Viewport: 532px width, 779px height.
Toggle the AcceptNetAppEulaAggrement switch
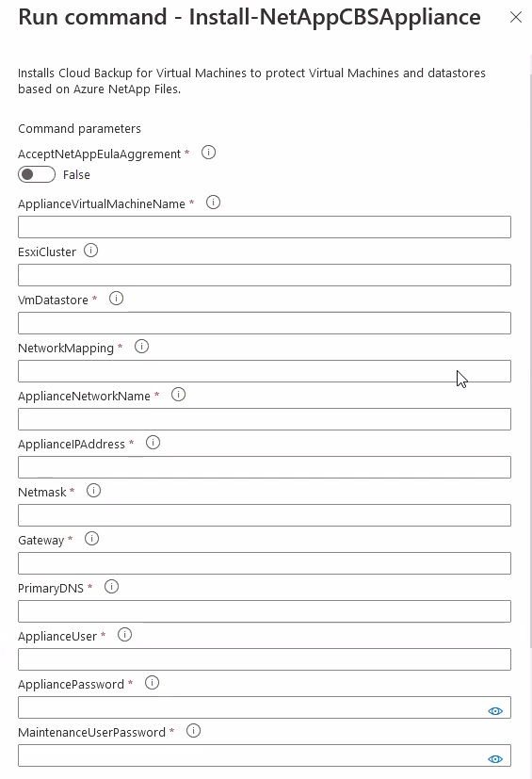37,174
